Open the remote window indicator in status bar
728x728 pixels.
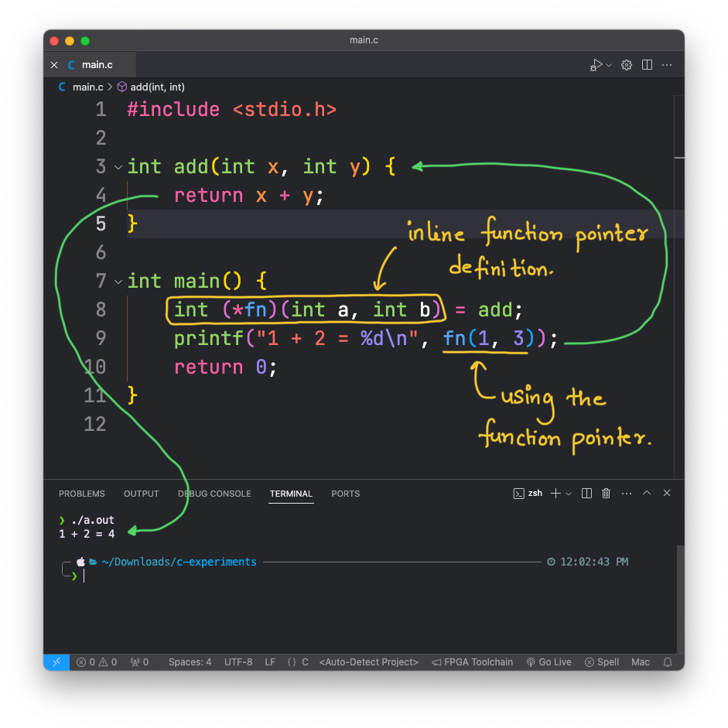56,662
